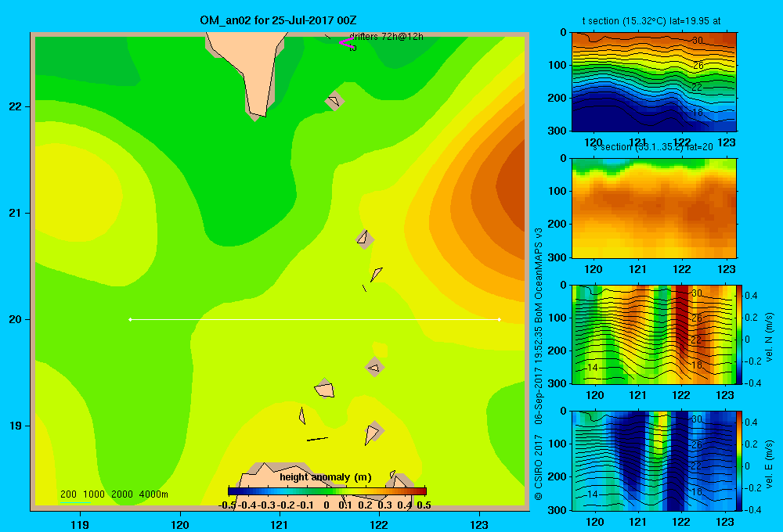Click the 'height anomaly (m)' legend label

pos(326,477)
